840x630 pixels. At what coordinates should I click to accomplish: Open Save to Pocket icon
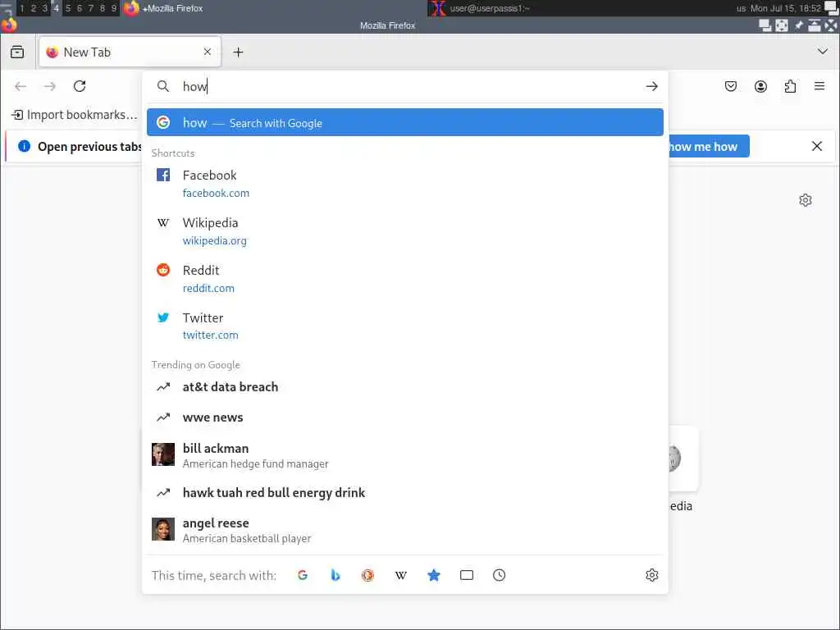pyautogui.click(x=731, y=86)
